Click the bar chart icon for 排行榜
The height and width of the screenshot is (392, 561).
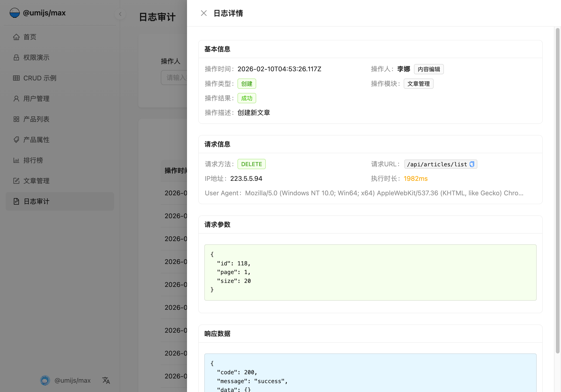tap(16, 160)
